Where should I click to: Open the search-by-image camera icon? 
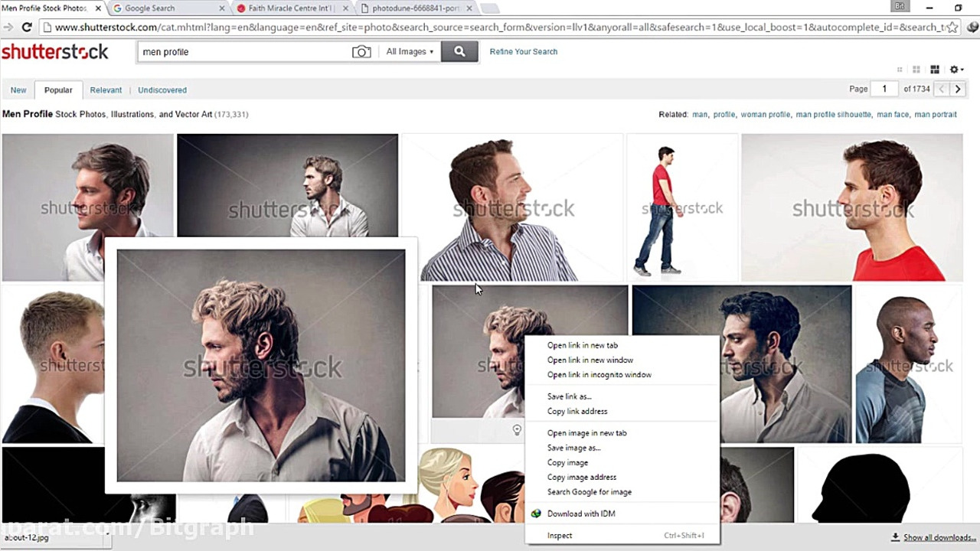tap(361, 52)
